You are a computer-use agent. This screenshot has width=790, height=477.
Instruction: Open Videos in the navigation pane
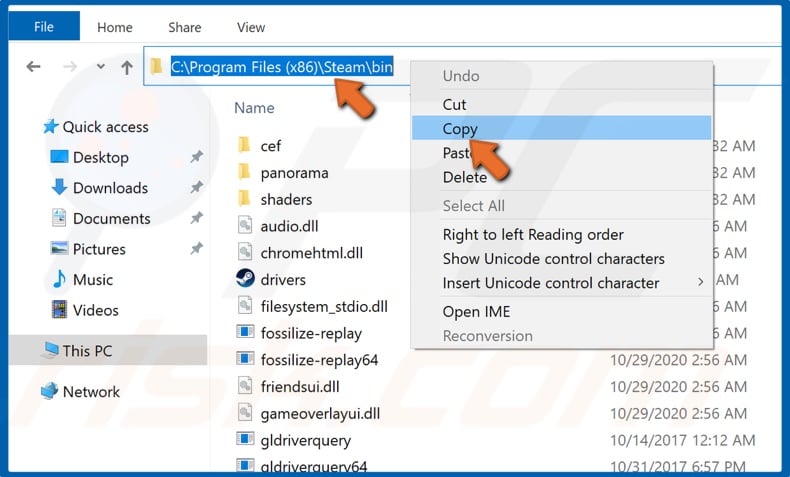96,310
